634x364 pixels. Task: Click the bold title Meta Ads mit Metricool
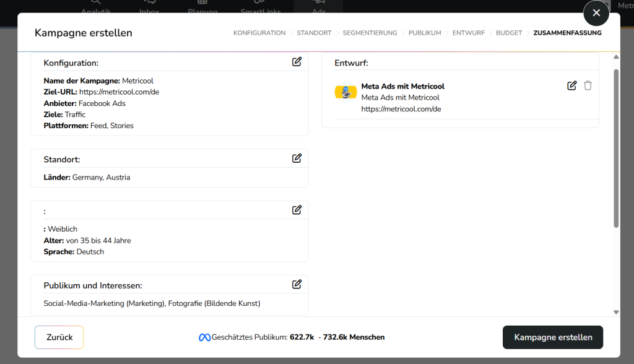(402, 86)
